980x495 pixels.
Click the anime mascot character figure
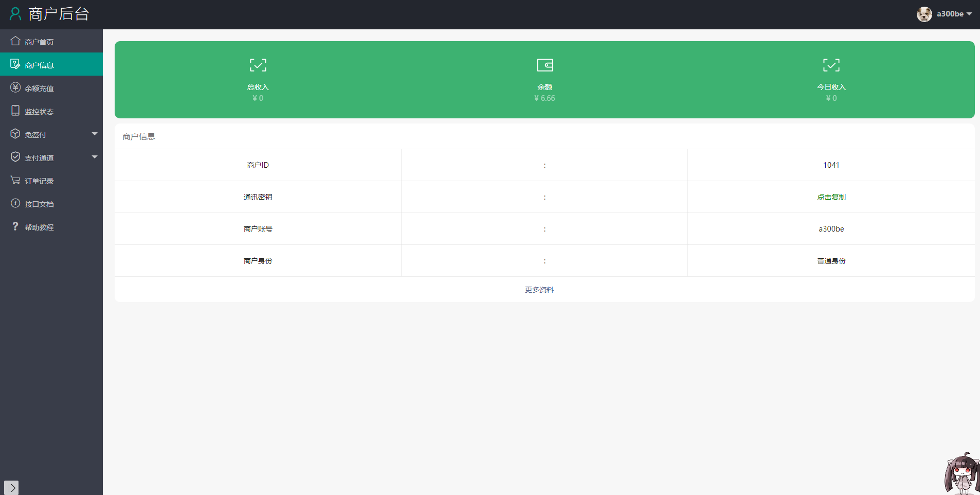point(961,474)
